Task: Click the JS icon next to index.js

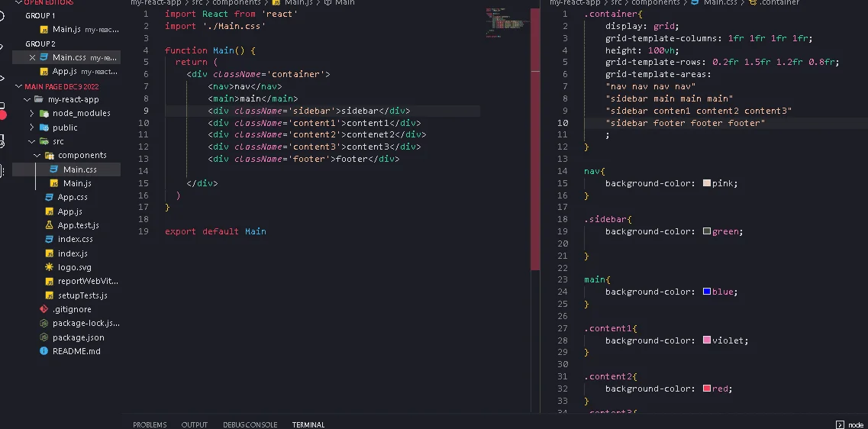Action: point(50,253)
